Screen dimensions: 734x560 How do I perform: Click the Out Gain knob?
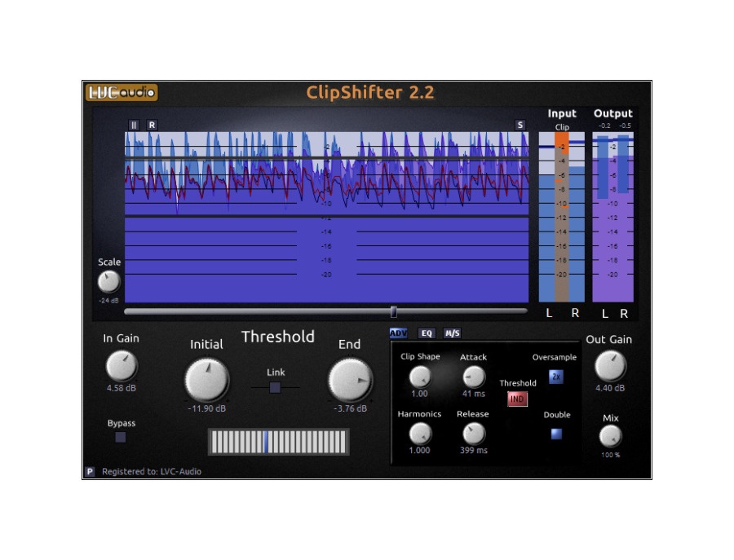pyautogui.click(x=610, y=366)
